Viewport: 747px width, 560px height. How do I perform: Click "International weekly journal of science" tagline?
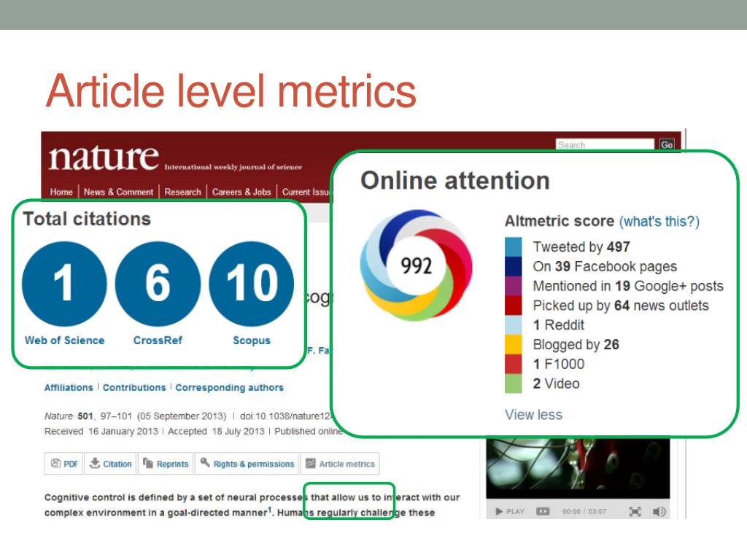[233, 167]
